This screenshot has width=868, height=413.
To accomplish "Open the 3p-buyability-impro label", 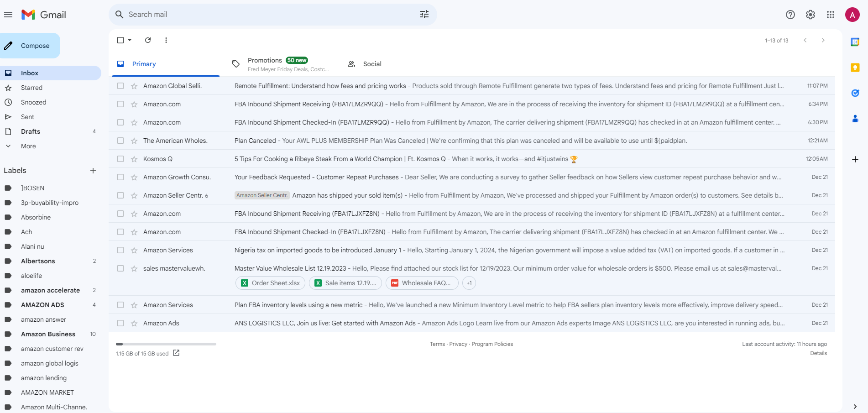I will click(x=50, y=203).
